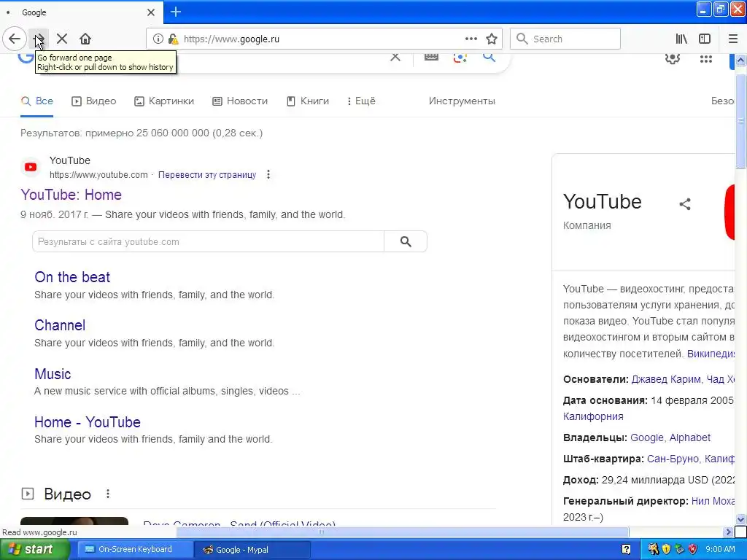The height and width of the screenshot is (560, 747).
Task: Open Google quick settings gear
Action: pyautogui.click(x=672, y=58)
